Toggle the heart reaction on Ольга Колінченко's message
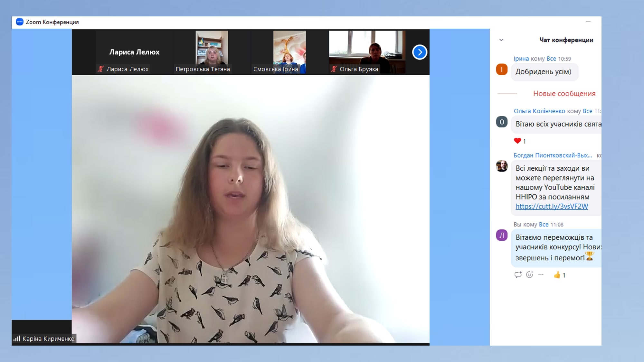 [x=519, y=141]
